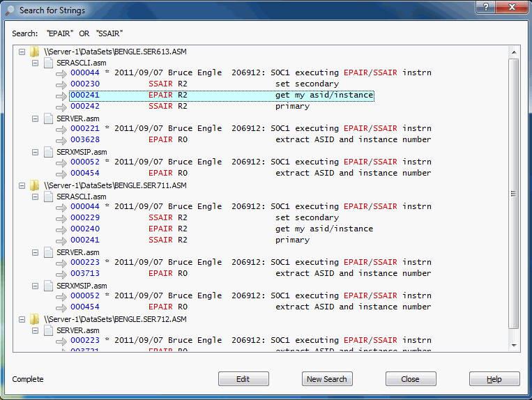Click the BENGLE.SER613.ASM folder icon
532x400 pixels.
(35, 52)
